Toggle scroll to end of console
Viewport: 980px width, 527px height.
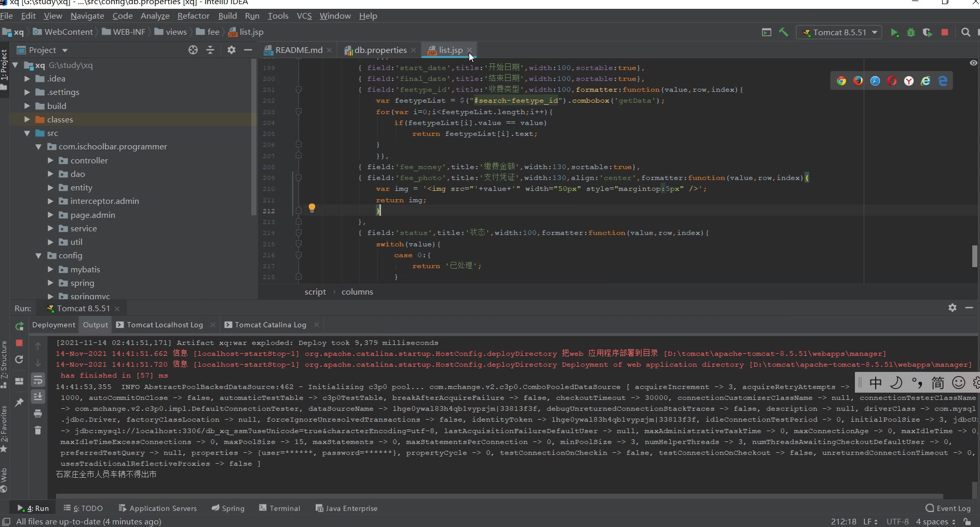[38, 397]
